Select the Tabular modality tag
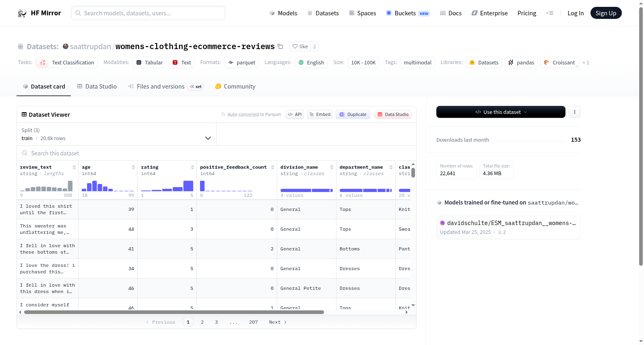Image resolution: width=644 pixels, height=345 pixels. 149,62
